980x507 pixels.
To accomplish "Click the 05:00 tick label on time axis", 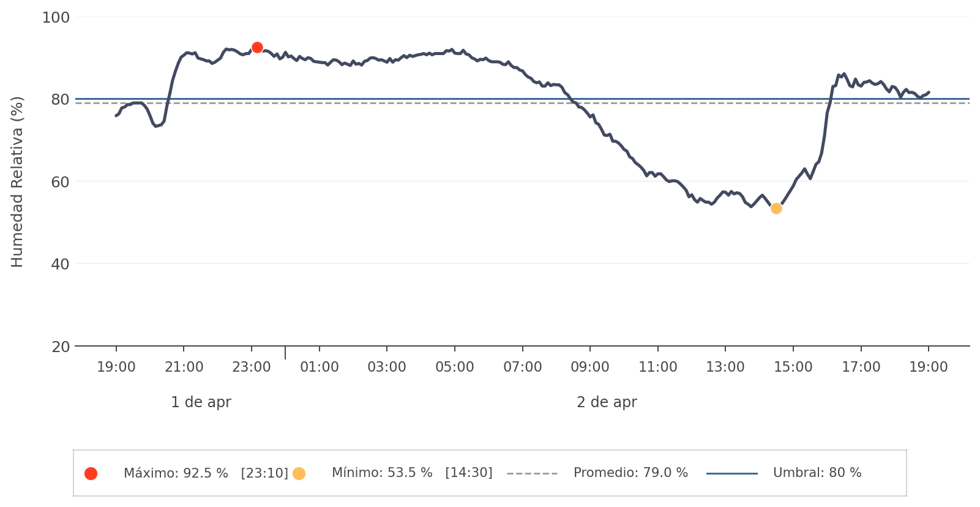I will [455, 367].
